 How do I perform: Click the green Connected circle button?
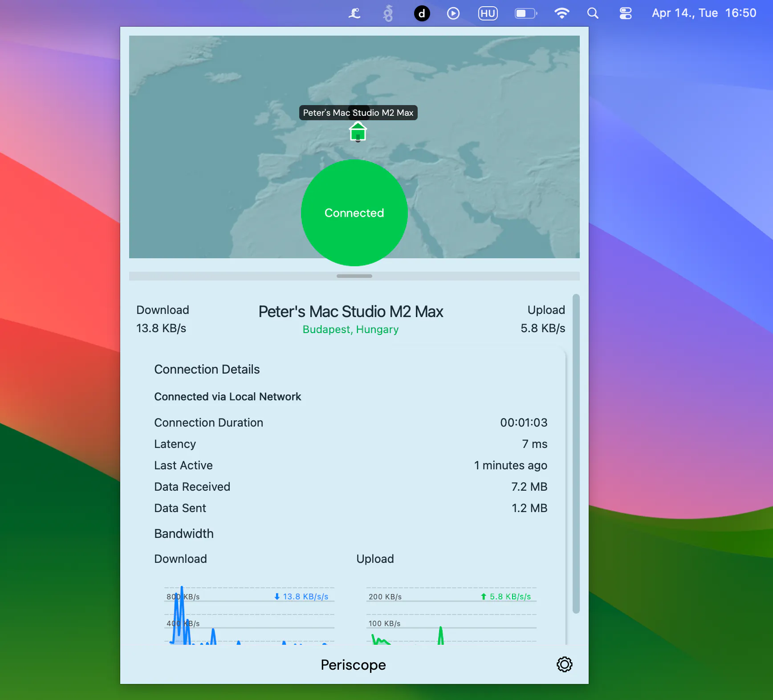tap(354, 213)
